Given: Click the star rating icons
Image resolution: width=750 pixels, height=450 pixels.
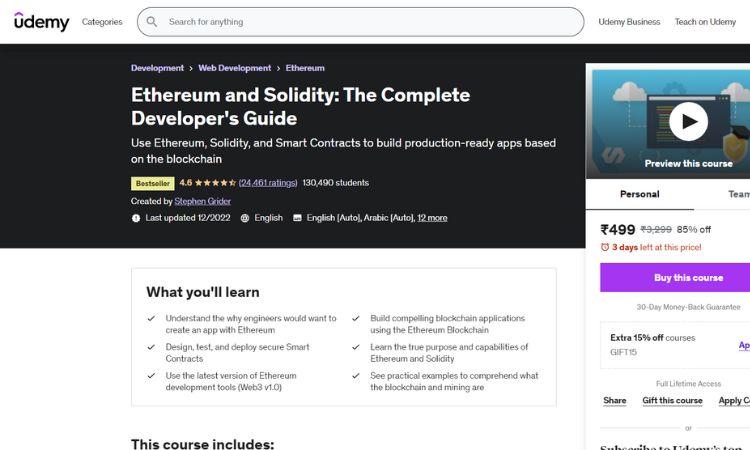Looking at the screenshot, I should tap(215, 183).
